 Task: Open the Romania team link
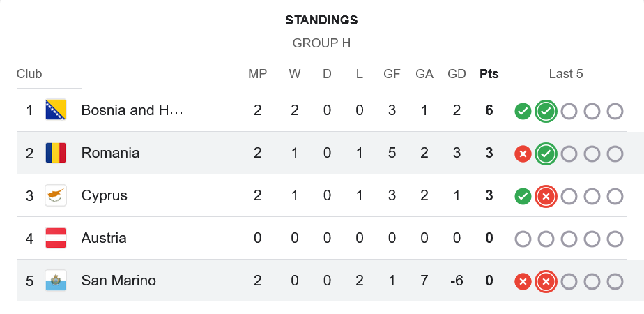point(110,153)
